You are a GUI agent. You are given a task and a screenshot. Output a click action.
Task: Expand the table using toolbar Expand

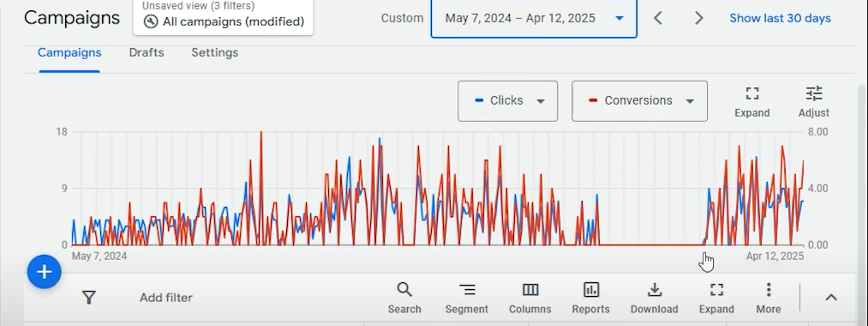716,299
